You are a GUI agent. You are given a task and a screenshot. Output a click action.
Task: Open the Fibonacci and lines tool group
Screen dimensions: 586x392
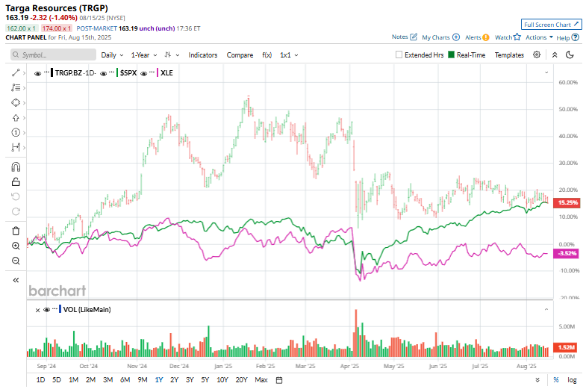click(x=16, y=88)
